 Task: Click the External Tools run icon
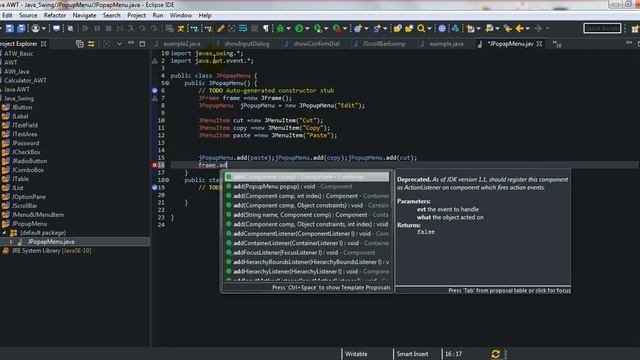[x=337, y=29]
